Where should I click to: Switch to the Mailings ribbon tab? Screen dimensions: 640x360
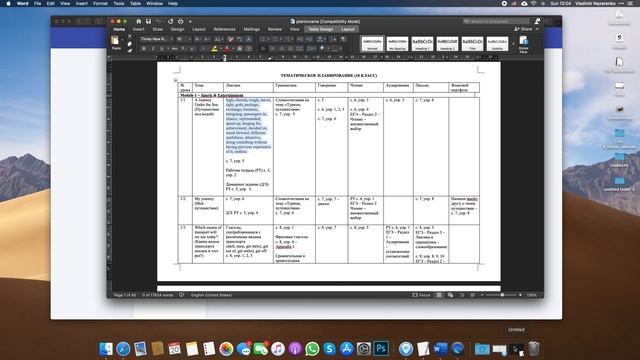coord(251,29)
